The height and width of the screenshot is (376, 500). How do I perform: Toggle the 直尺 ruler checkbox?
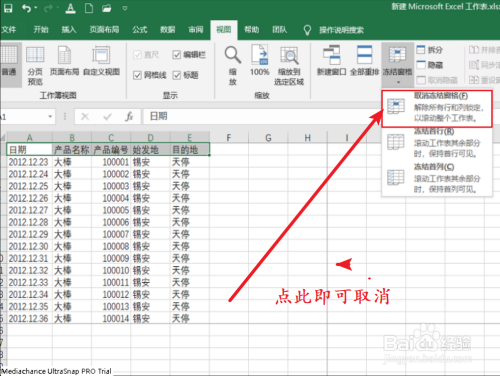coord(137,55)
